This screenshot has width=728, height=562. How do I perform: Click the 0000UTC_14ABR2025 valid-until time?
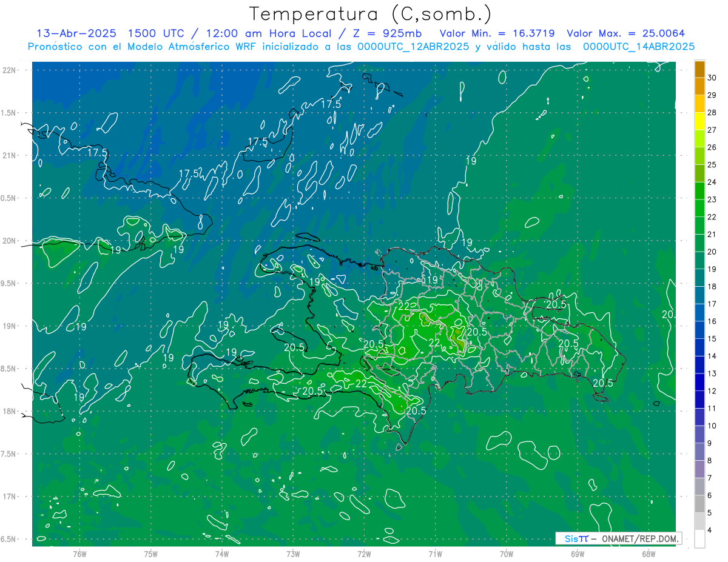[639, 46]
